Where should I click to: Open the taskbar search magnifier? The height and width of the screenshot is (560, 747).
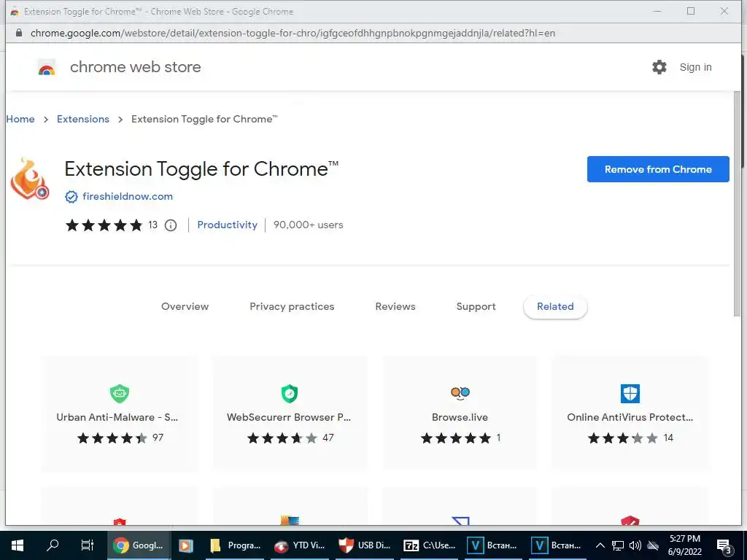(x=53, y=545)
